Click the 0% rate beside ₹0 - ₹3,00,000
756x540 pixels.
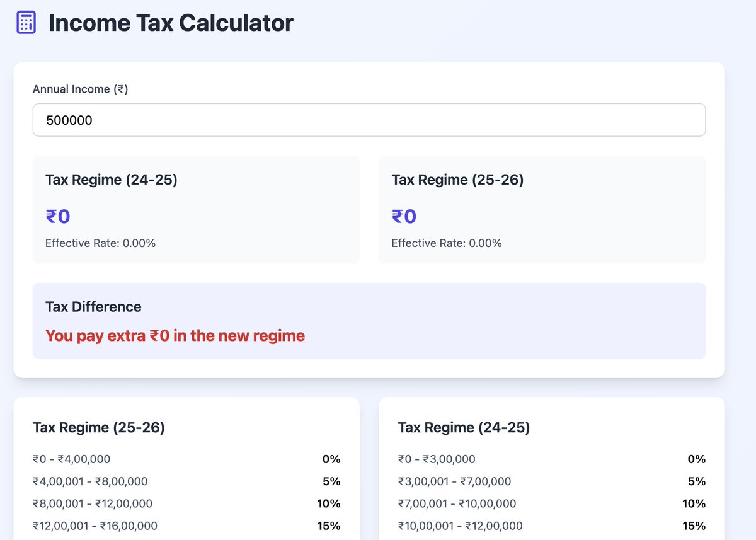(697, 459)
